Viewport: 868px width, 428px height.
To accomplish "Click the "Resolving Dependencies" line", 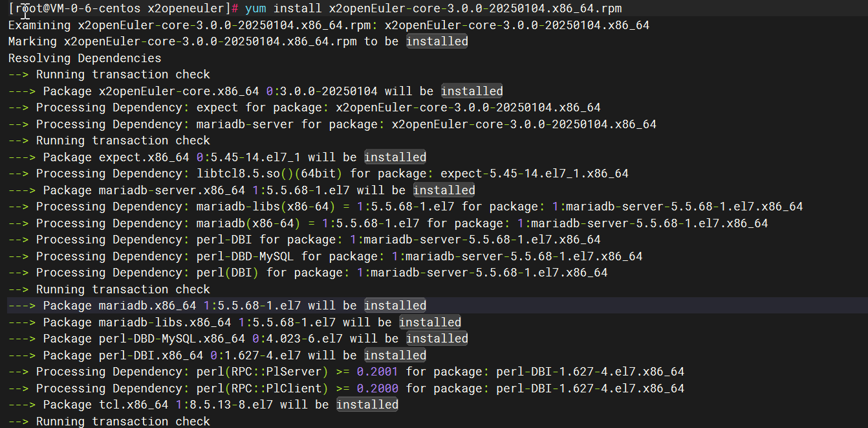I will tap(85, 58).
